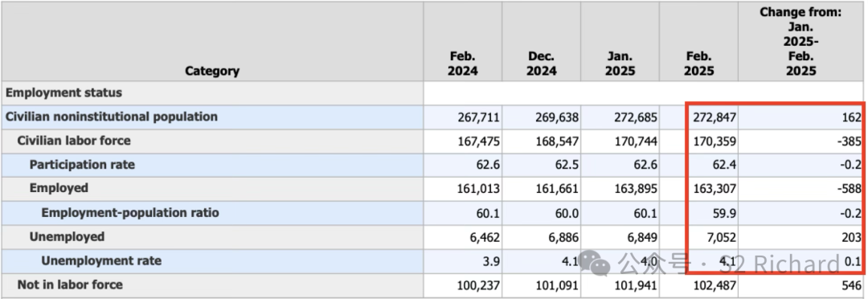Select the Unemployed row label
Image resolution: width=868 pixels, height=299 pixels.
coord(67,236)
